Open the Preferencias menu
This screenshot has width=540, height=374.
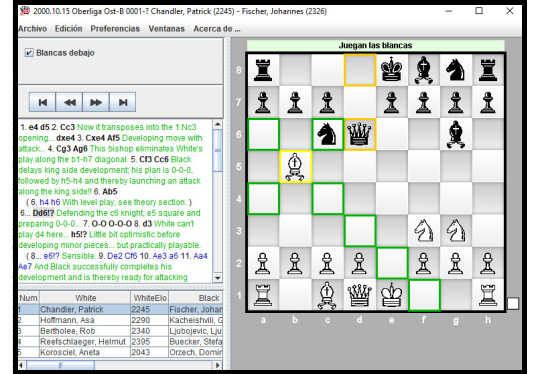[115, 29]
